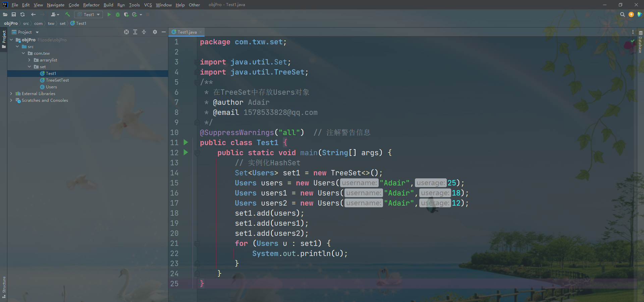Open the Project view selector dropdown
The width and height of the screenshot is (644, 302).
tap(25, 32)
